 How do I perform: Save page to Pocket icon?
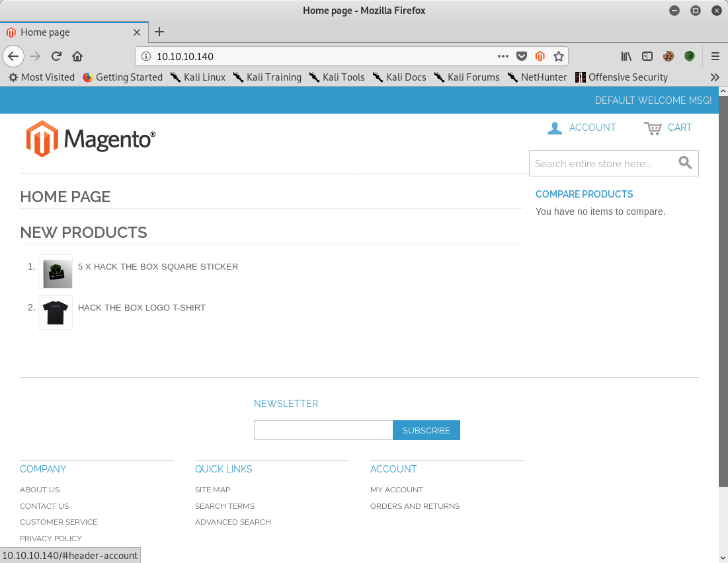click(522, 56)
